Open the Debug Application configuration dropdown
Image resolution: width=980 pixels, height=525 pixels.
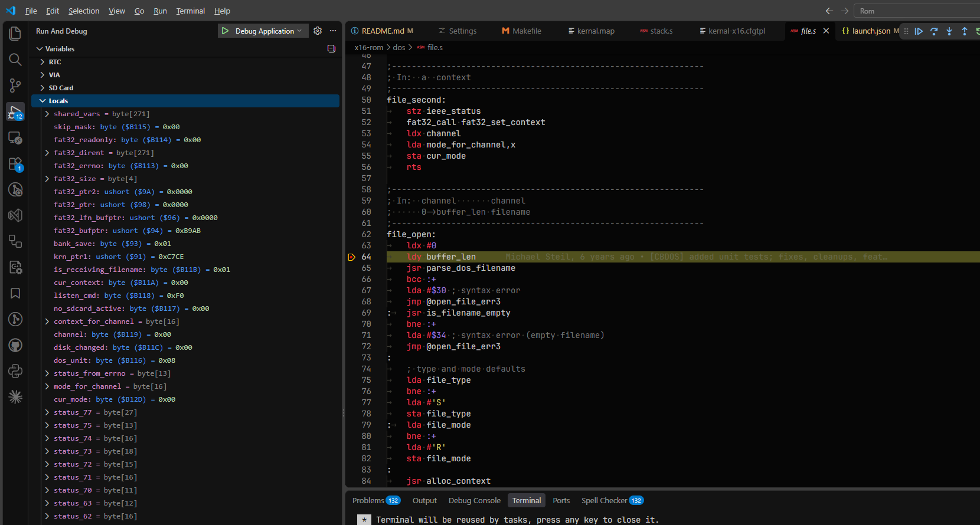point(269,31)
